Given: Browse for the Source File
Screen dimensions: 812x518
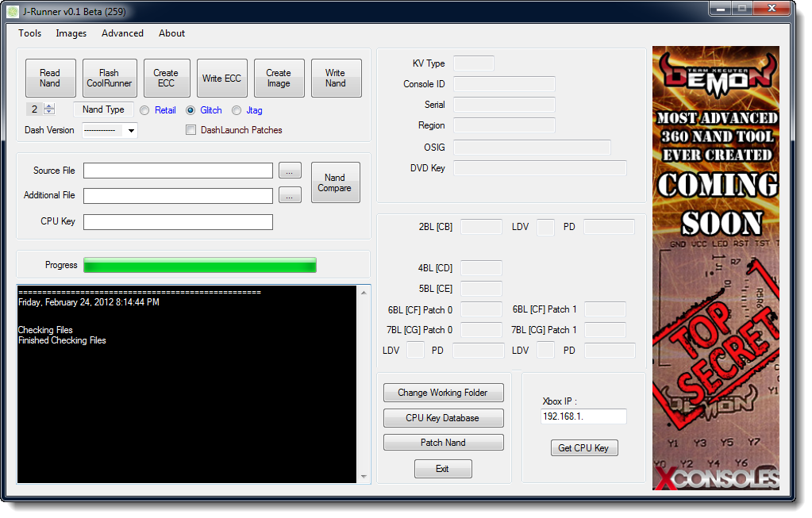Looking at the screenshot, I should (290, 171).
